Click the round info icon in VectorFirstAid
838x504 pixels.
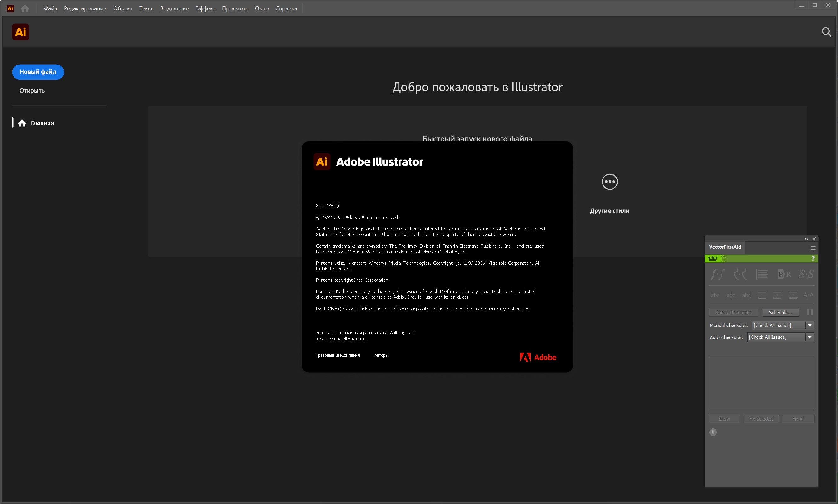tap(713, 432)
